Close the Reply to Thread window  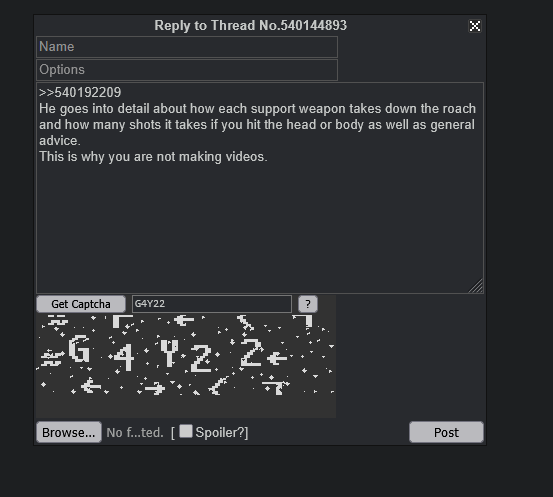tap(475, 26)
